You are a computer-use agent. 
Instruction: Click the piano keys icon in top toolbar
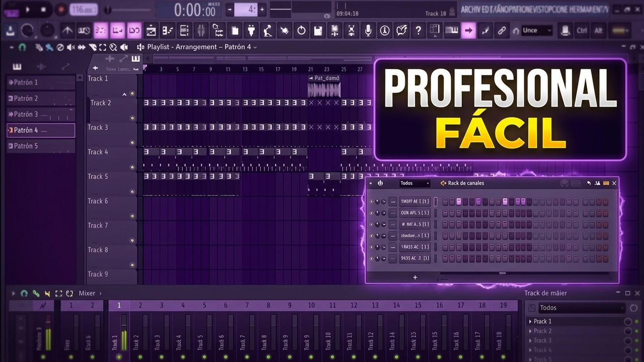[x=452, y=31]
